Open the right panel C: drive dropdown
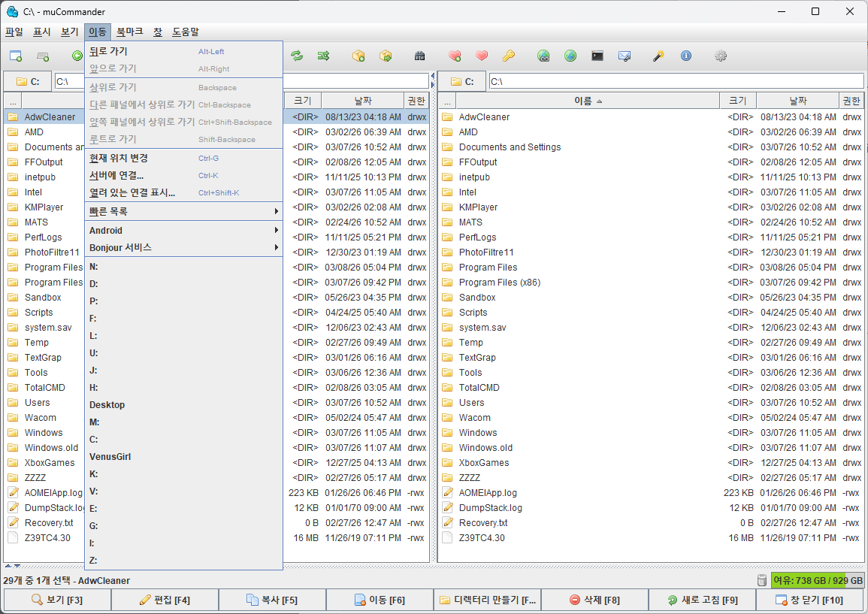The image size is (868, 614). (x=462, y=81)
